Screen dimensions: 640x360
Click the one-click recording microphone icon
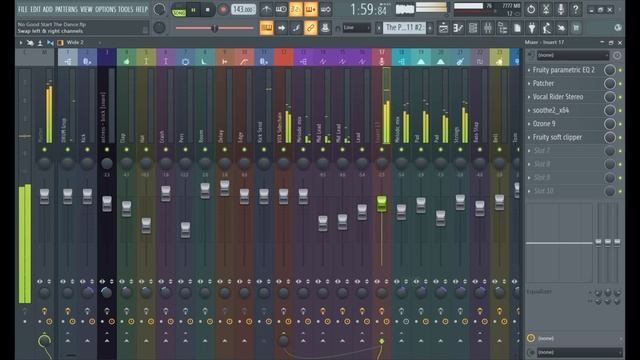(561, 9)
